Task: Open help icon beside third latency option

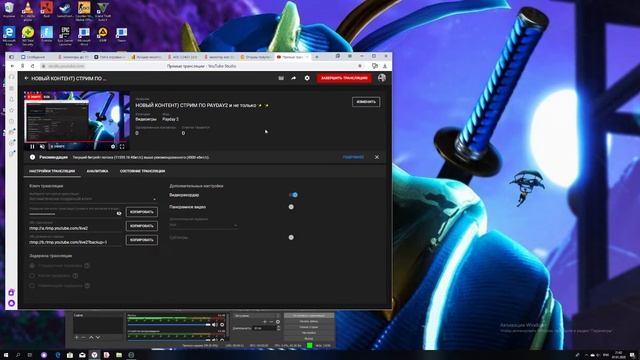Action: (87, 286)
